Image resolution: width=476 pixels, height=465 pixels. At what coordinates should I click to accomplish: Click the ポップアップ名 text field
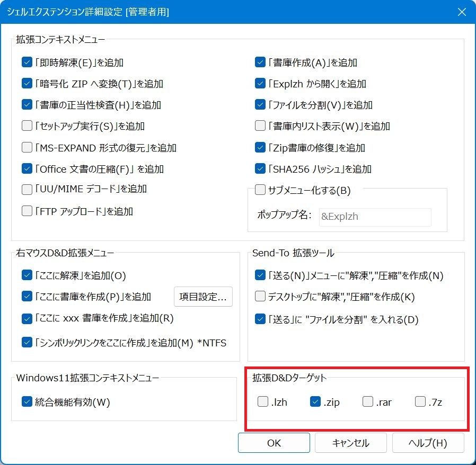pyautogui.click(x=375, y=217)
